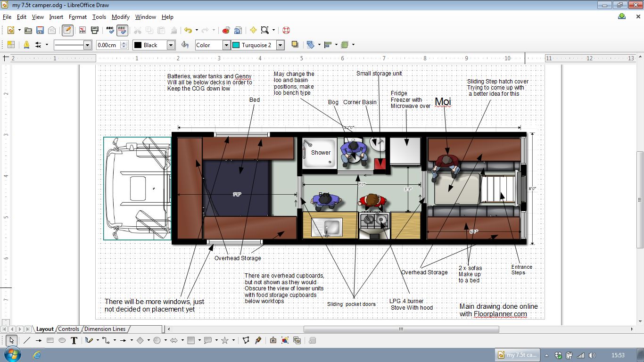Open the Turquoise 2 fill color dropdown
Viewport: 644px width, 362px height.
pyautogui.click(x=280, y=45)
